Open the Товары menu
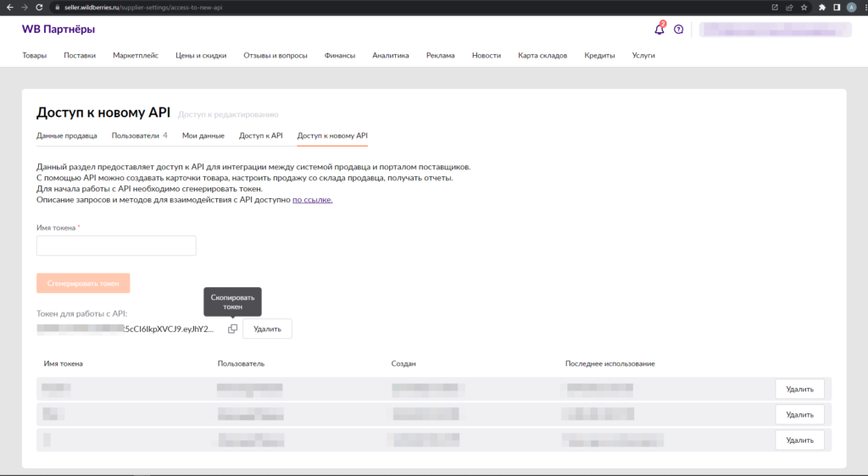The height and width of the screenshot is (476, 868). (34, 55)
